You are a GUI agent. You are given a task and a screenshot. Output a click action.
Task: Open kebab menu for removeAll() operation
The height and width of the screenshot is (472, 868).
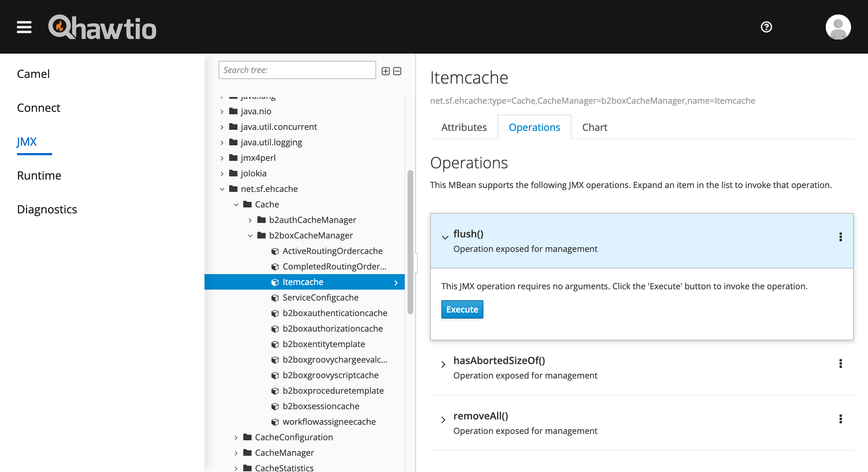tap(841, 419)
